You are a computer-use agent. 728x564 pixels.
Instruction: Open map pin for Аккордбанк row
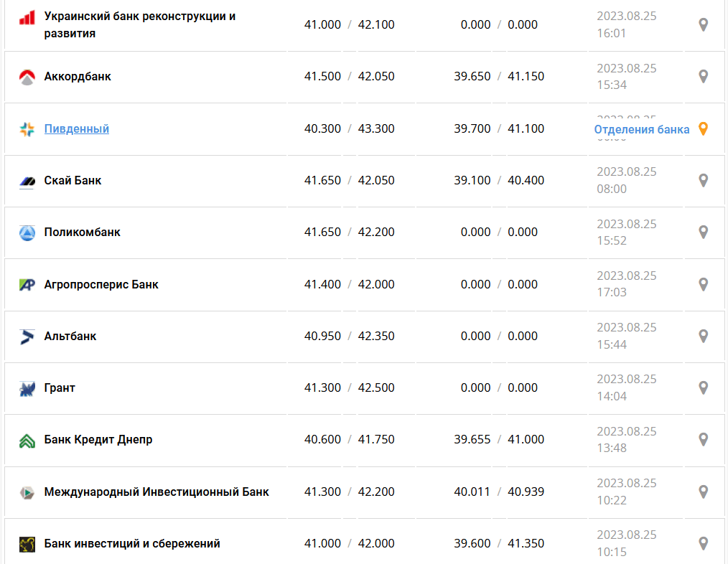(704, 76)
